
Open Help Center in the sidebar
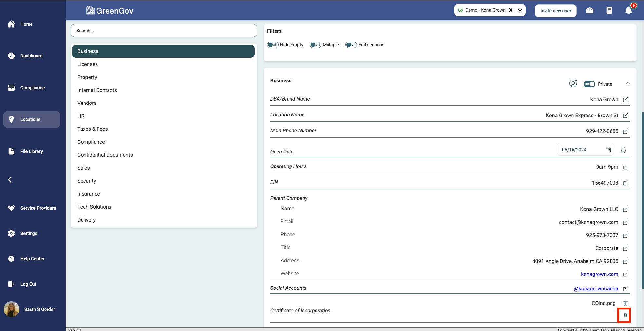tap(32, 259)
